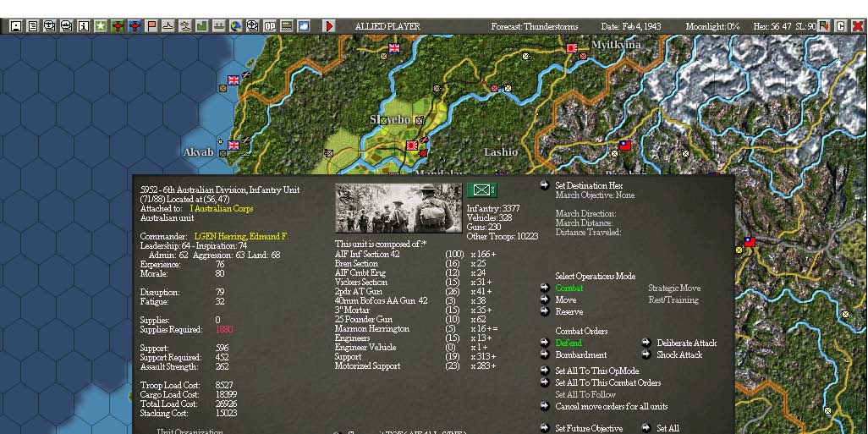Click Set All To This OpMode
The width and height of the screenshot is (868, 434).
(596, 371)
